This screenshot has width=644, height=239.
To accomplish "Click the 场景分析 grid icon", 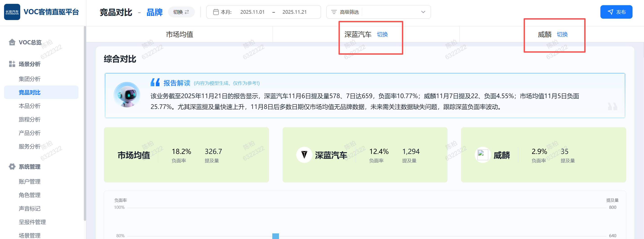I will 12,64.
